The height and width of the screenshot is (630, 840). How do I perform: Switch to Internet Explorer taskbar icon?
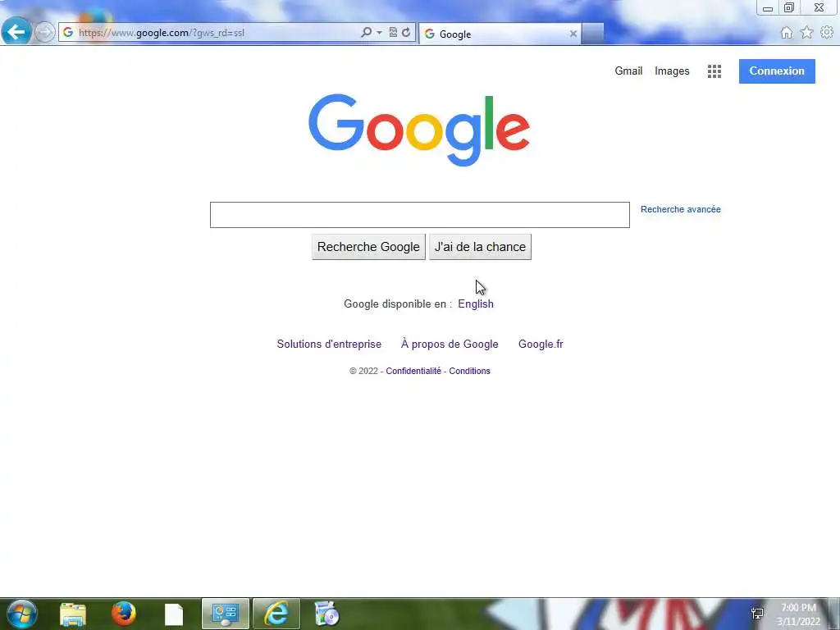pyautogui.click(x=276, y=614)
